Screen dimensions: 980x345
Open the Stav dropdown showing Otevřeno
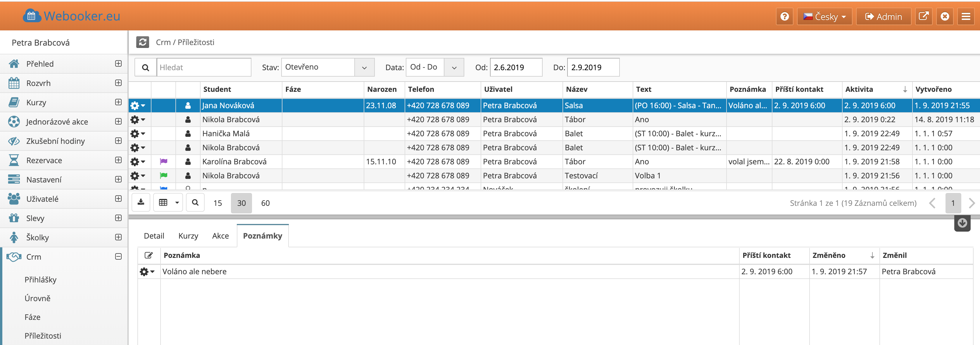pos(327,67)
